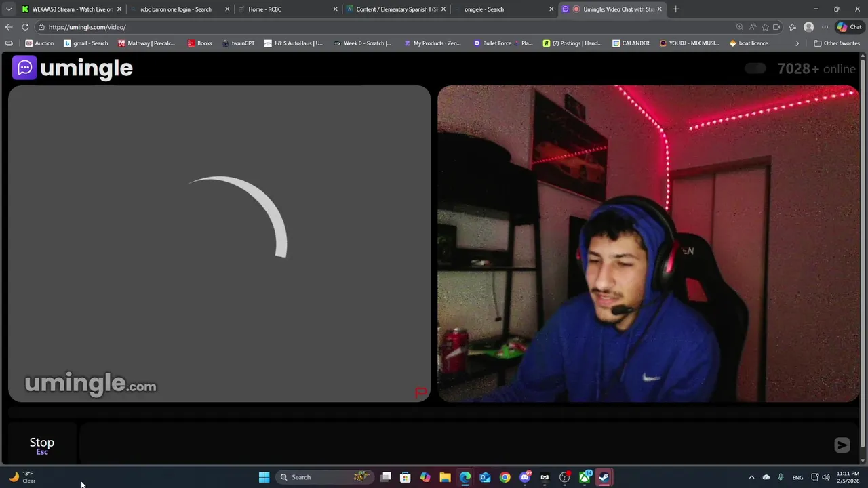Close the WEKAAS3 Stream tab
The width and height of the screenshot is (868, 488).
[x=119, y=9]
